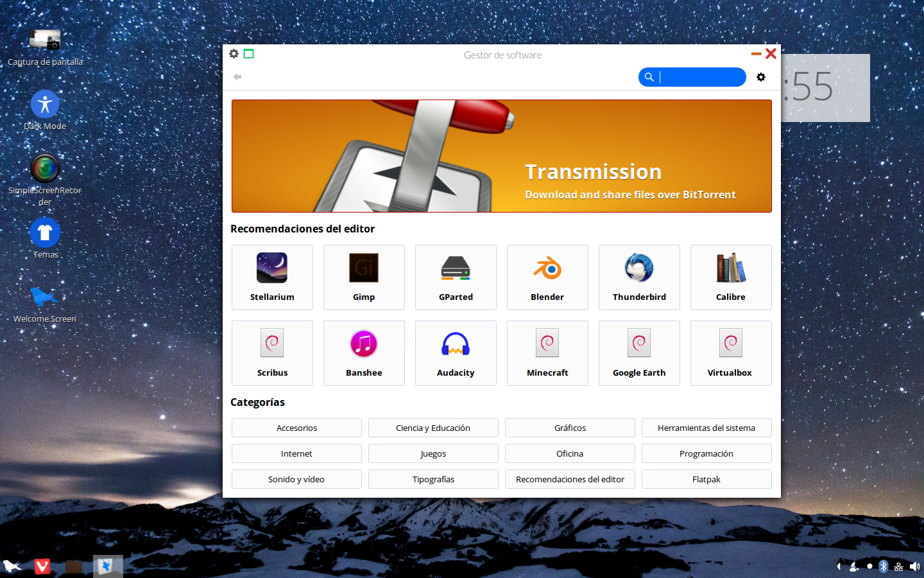The width and height of the screenshot is (924, 578).
Task: Browse the Flatpak category
Action: coord(706,479)
